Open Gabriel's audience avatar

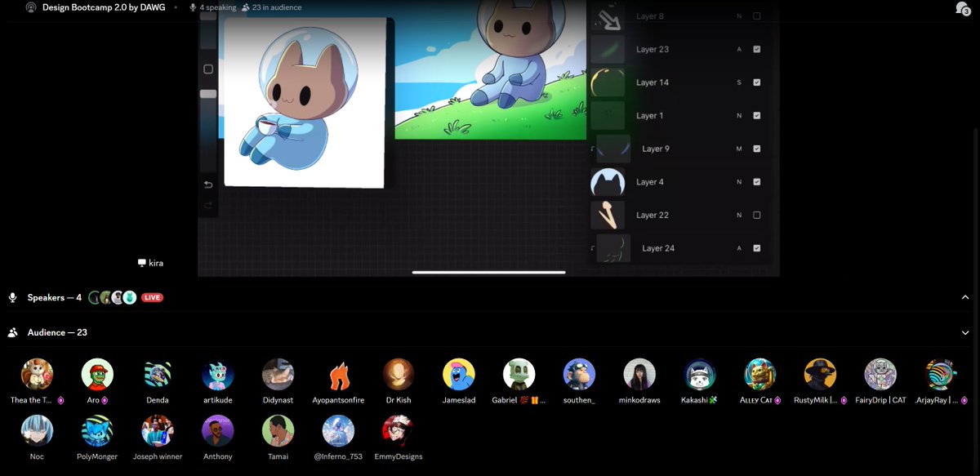pyautogui.click(x=519, y=374)
